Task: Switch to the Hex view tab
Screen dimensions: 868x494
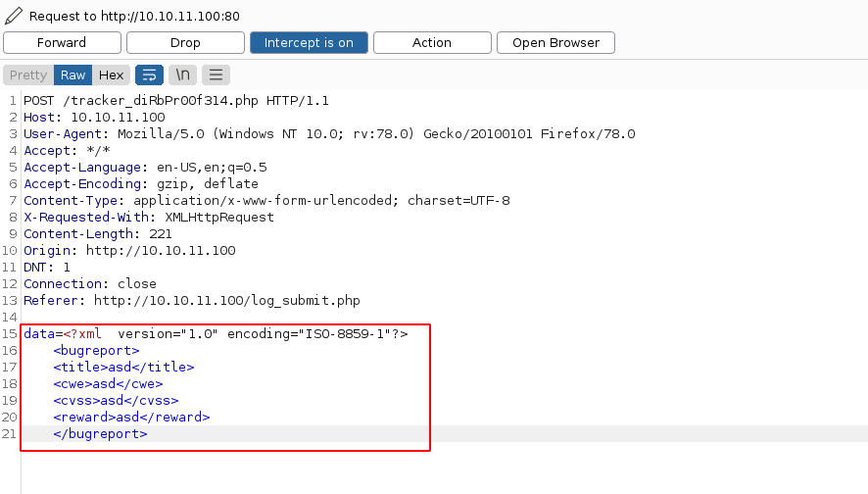Action: (111, 74)
